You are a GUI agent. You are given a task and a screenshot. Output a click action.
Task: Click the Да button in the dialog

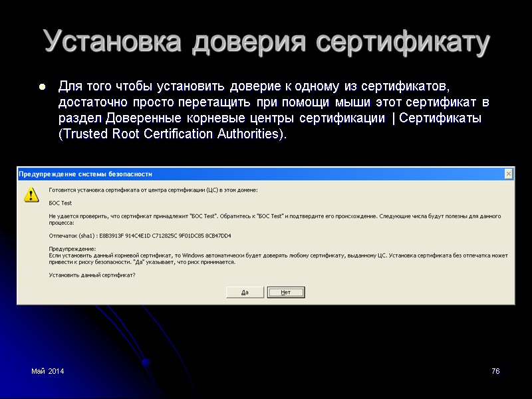point(245,292)
